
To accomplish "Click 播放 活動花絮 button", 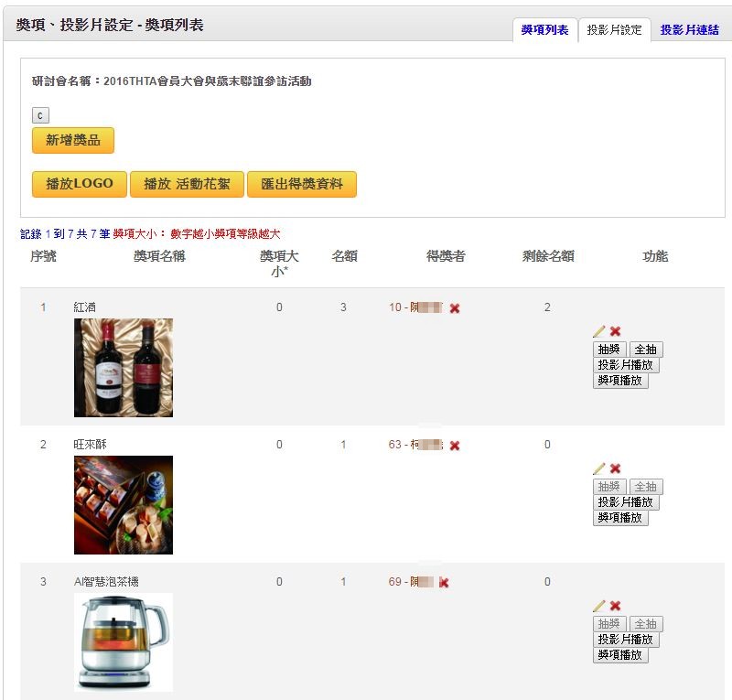I will 187,184.
